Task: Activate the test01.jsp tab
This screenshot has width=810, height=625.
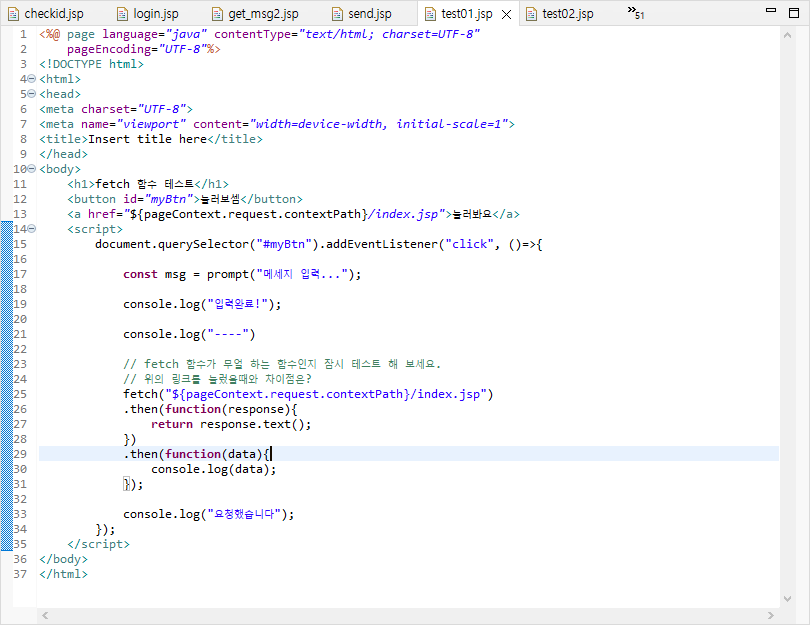Action: [466, 14]
